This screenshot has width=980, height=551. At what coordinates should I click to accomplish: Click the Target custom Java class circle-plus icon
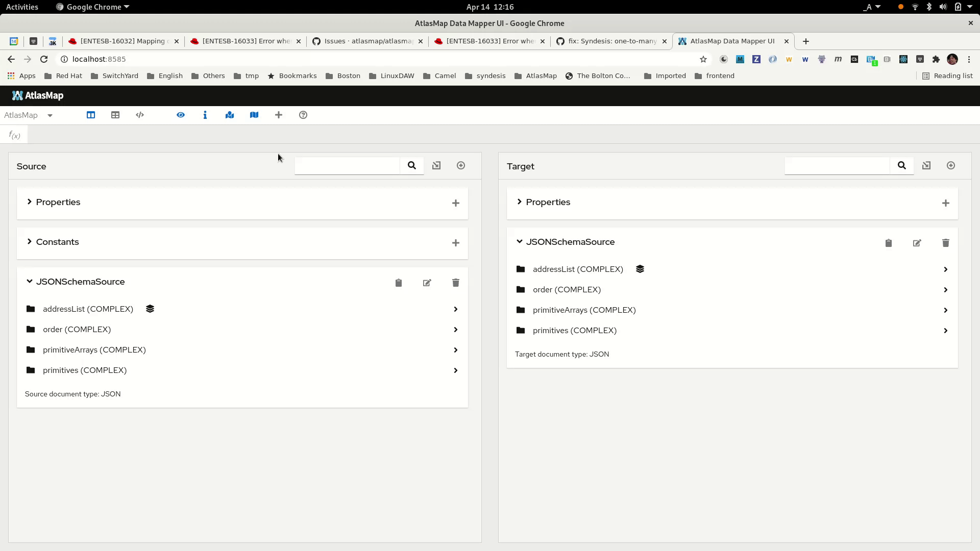951,165
